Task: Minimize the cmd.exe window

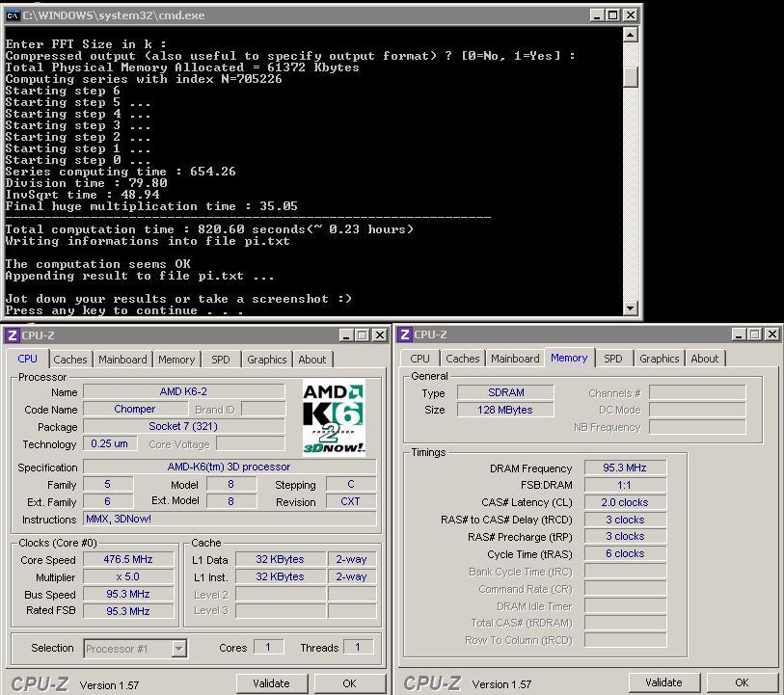Action: [597, 15]
